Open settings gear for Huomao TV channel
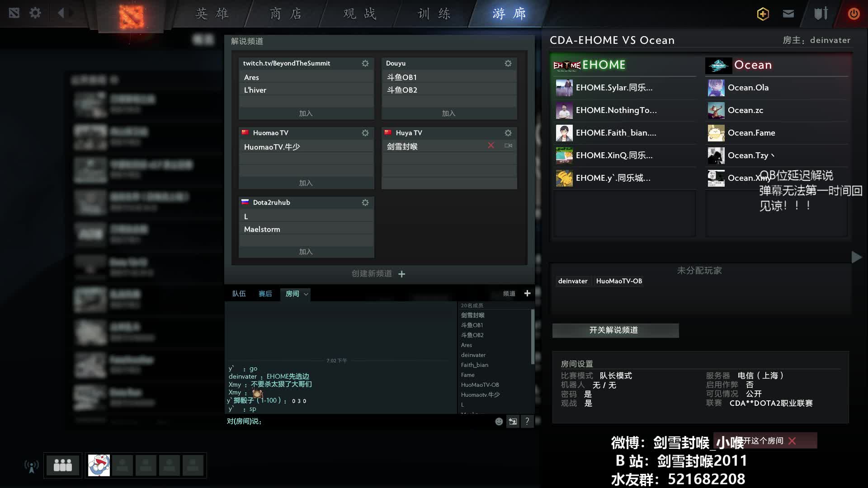The image size is (868, 488). point(365,133)
